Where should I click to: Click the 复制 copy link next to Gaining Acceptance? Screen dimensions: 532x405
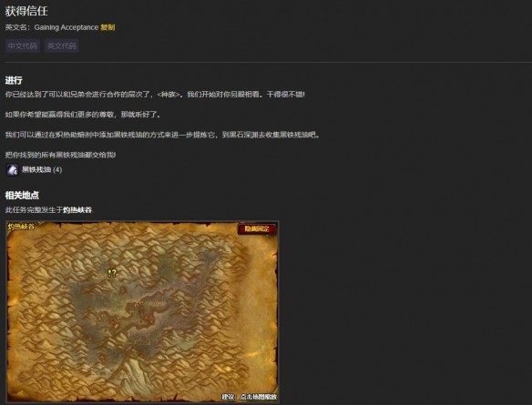107,27
